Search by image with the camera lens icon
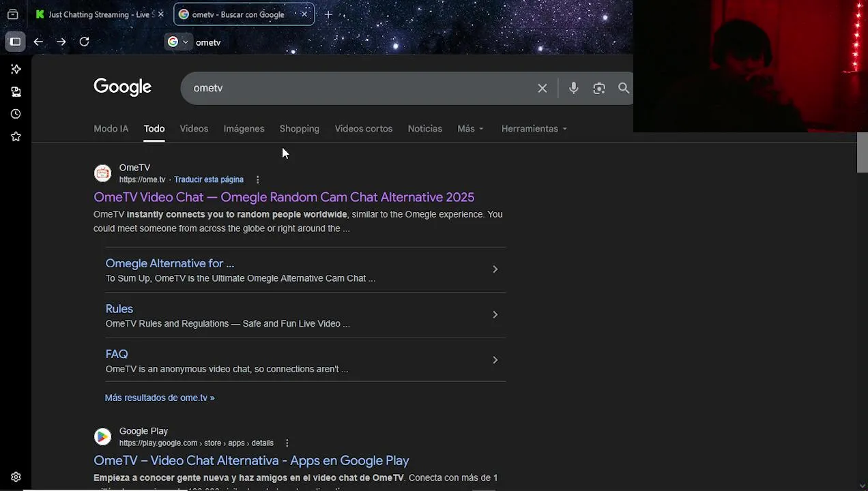Screen dimensions: 868x491 click(599, 88)
